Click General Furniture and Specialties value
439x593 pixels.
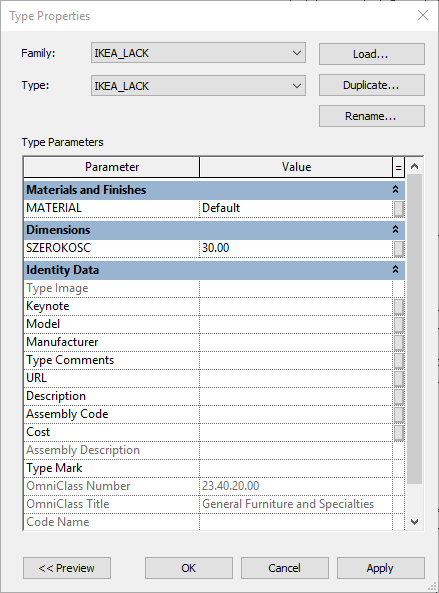[x=288, y=504]
